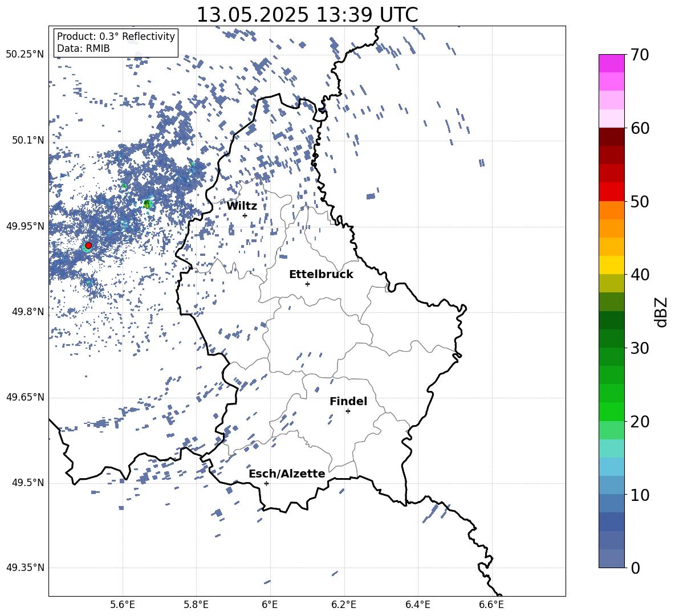Pick the slate blue swatch at colorbar bottom
The width and height of the screenshot is (675, 616).
[611, 558]
